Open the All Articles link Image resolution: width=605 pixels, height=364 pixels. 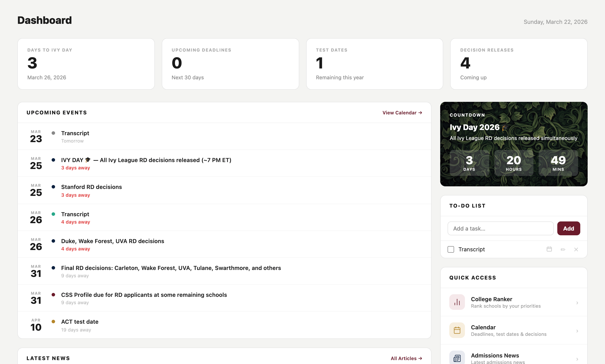click(406, 358)
